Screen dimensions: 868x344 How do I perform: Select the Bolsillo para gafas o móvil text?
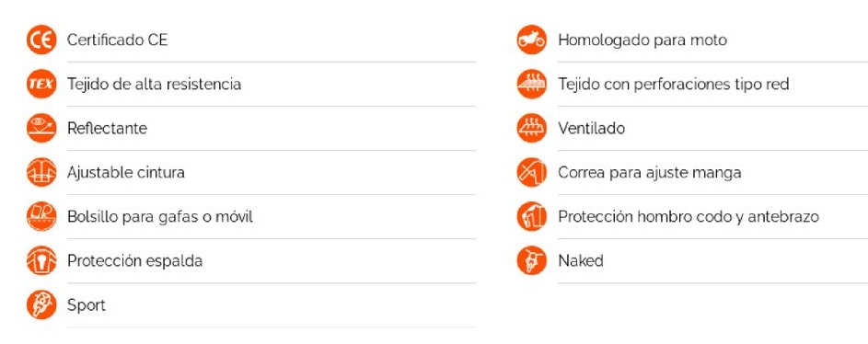pyautogui.click(x=160, y=217)
